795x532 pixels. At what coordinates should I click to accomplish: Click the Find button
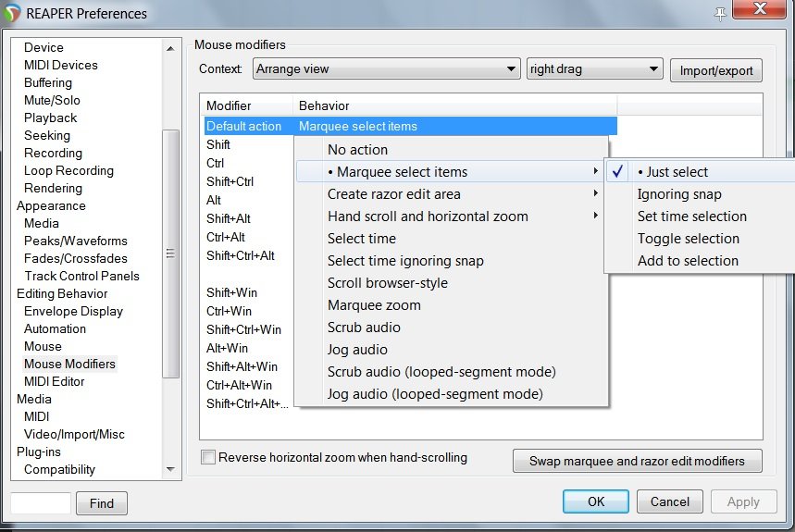tap(102, 503)
